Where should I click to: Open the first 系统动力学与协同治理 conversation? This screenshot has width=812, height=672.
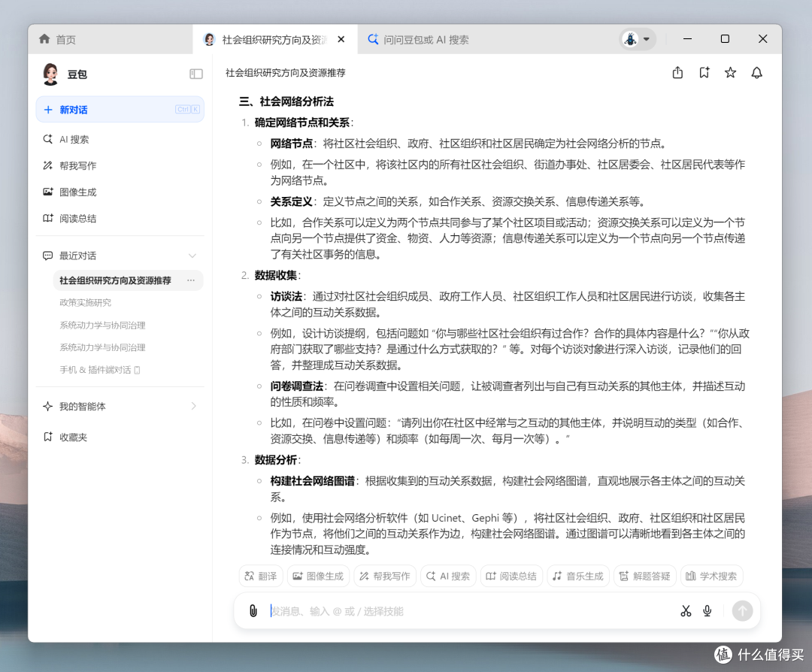102,325
